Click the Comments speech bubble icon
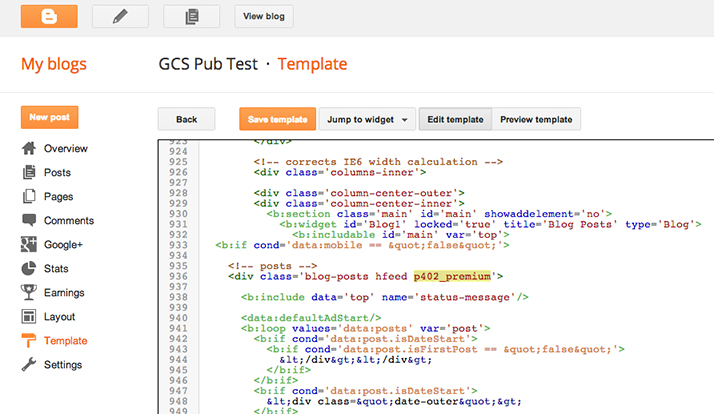This screenshot has height=414, width=714. click(x=29, y=220)
